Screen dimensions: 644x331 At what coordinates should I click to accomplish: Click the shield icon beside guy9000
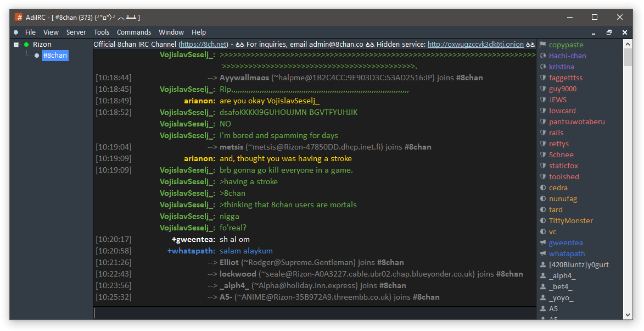click(543, 89)
